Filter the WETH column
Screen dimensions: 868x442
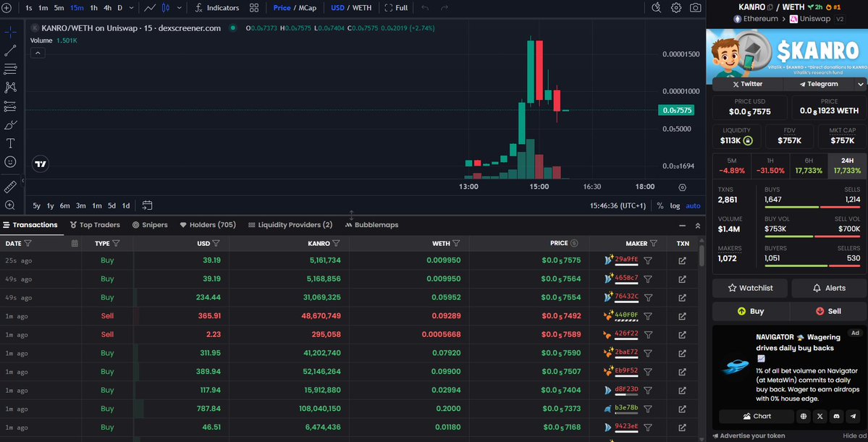point(456,243)
